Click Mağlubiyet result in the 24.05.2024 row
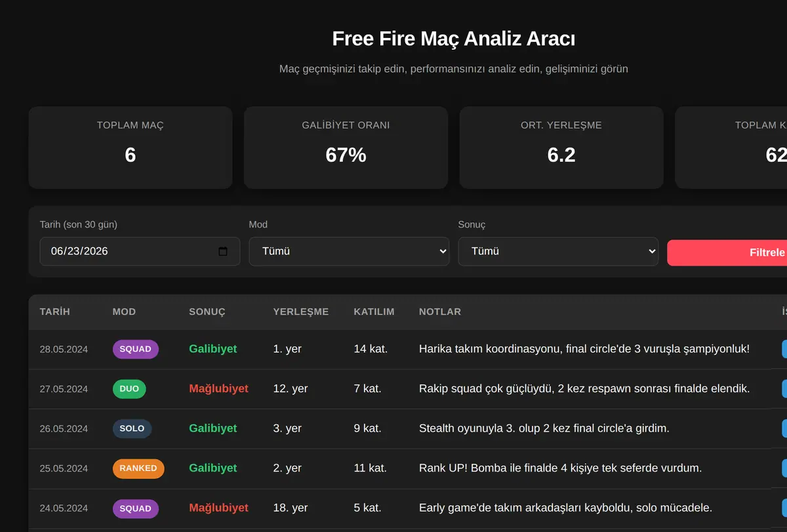Screen dimensions: 787x532 (x=219, y=508)
